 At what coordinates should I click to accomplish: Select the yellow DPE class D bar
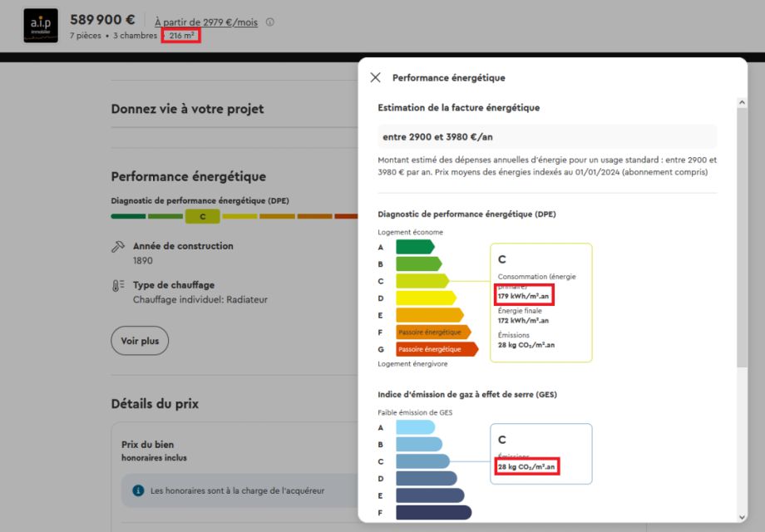[426, 298]
